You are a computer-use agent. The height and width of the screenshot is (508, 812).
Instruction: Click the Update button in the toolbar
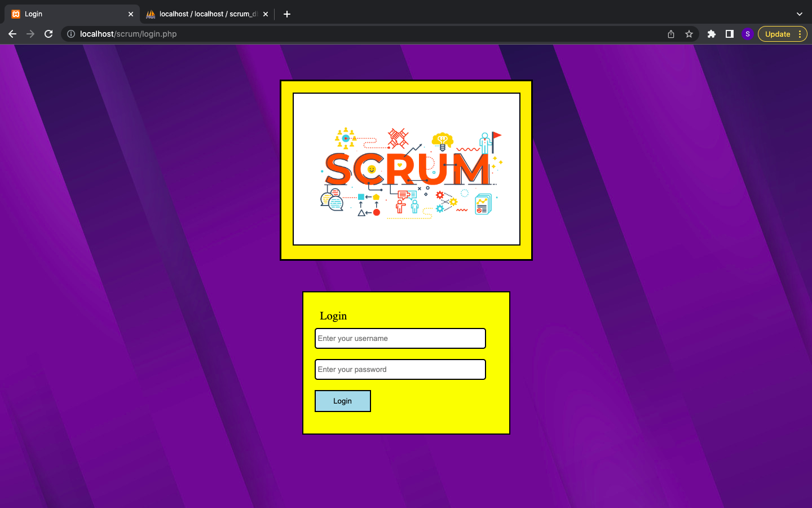click(x=777, y=34)
